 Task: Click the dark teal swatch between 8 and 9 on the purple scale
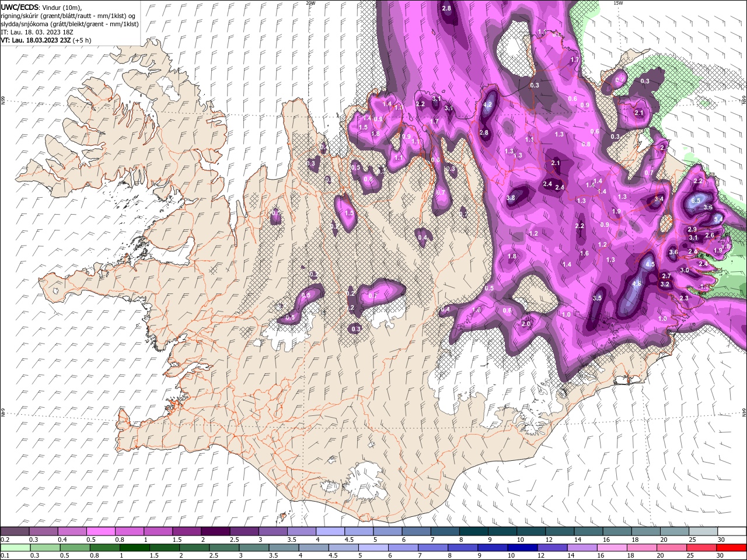pyautogui.click(x=474, y=531)
